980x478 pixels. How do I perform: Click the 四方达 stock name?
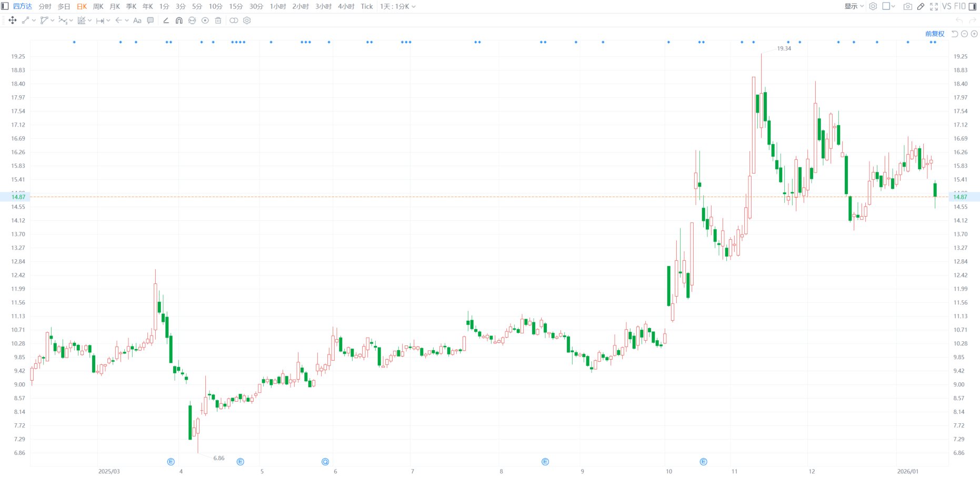tap(23, 6)
